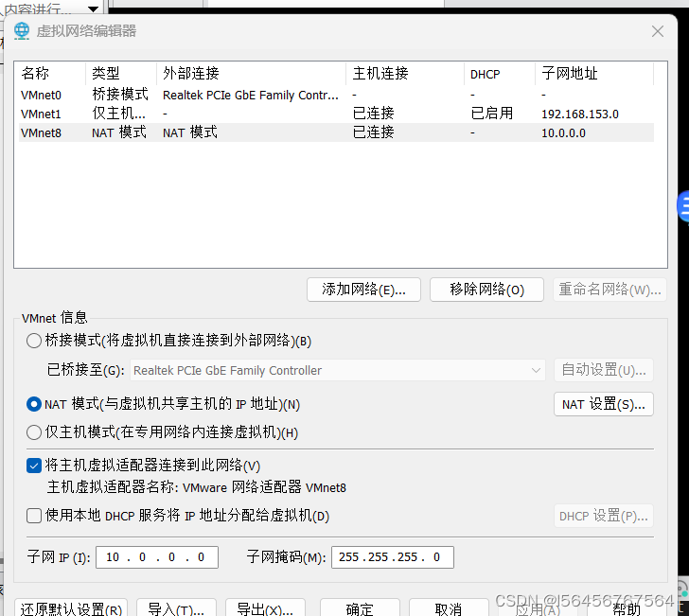Select the VMnet0 row
The height and width of the screenshot is (616, 689).
click(337, 95)
